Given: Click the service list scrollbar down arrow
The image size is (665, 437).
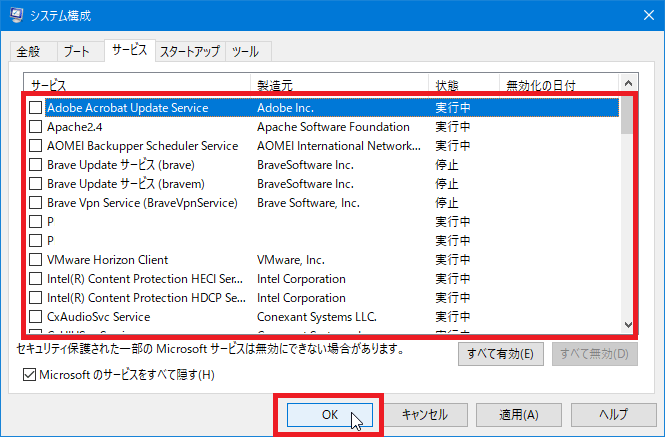Looking at the screenshot, I should coord(627,323).
